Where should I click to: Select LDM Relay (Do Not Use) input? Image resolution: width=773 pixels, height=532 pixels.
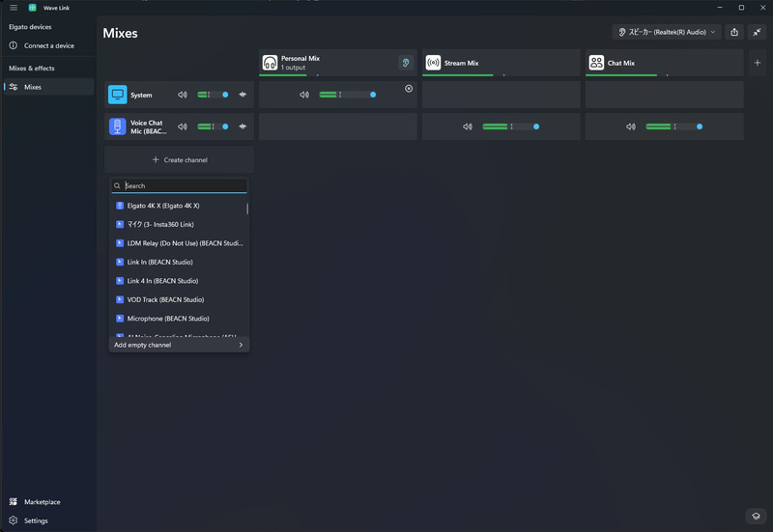coord(179,243)
